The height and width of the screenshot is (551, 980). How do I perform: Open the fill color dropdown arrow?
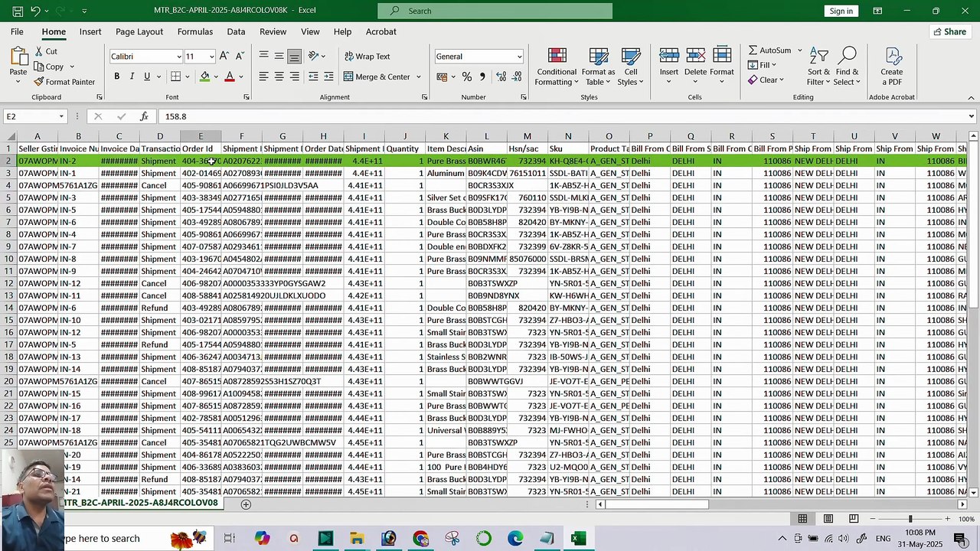click(x=216, y=77)
